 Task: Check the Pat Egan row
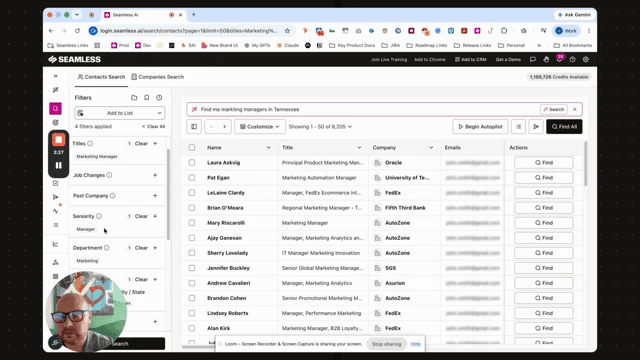point(192,178)
